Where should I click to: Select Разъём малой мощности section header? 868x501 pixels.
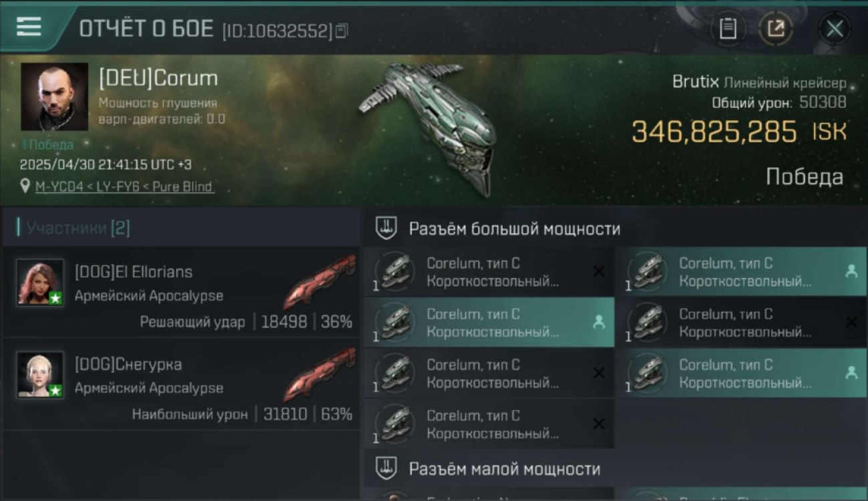click(505, 469)
